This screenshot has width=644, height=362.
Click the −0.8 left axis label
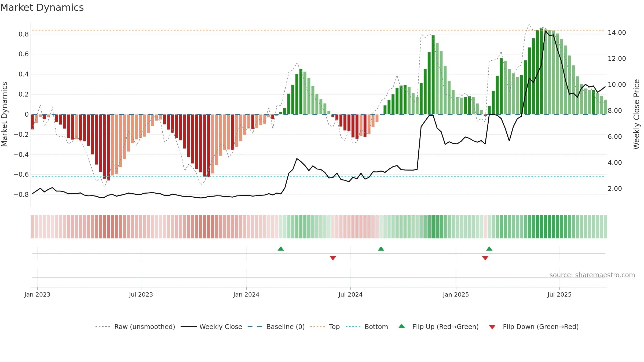tap(21, 195)
